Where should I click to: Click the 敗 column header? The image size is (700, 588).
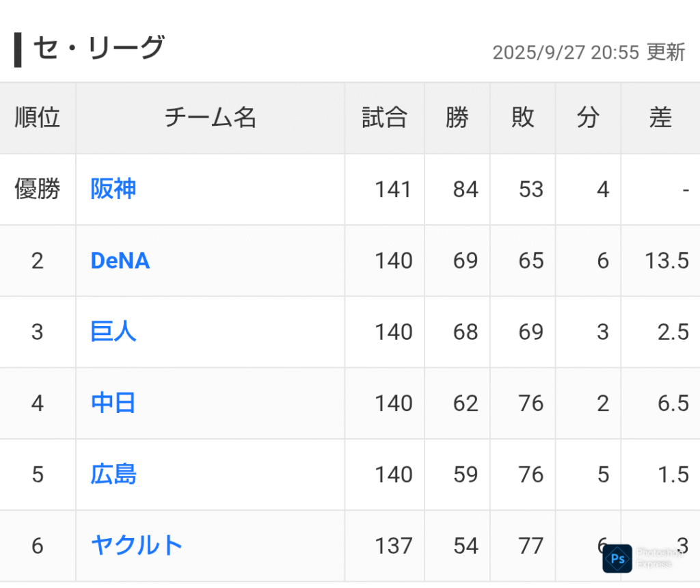(523, 118)
